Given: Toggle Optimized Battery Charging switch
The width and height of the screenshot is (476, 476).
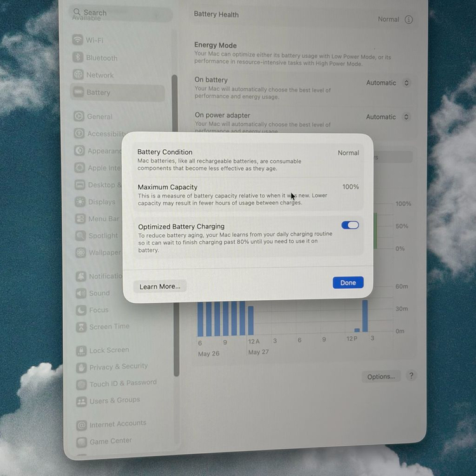Looking at the screenshot, I should pos(350,225).
